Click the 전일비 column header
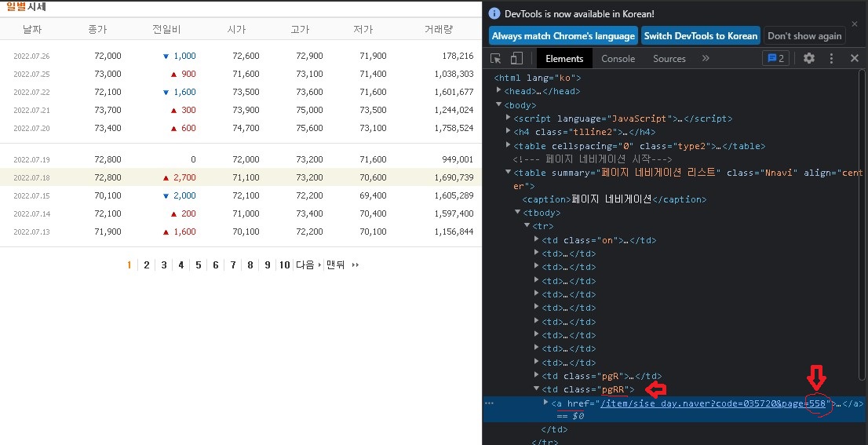Screen dimensions: 868x445 coord(166,29)
